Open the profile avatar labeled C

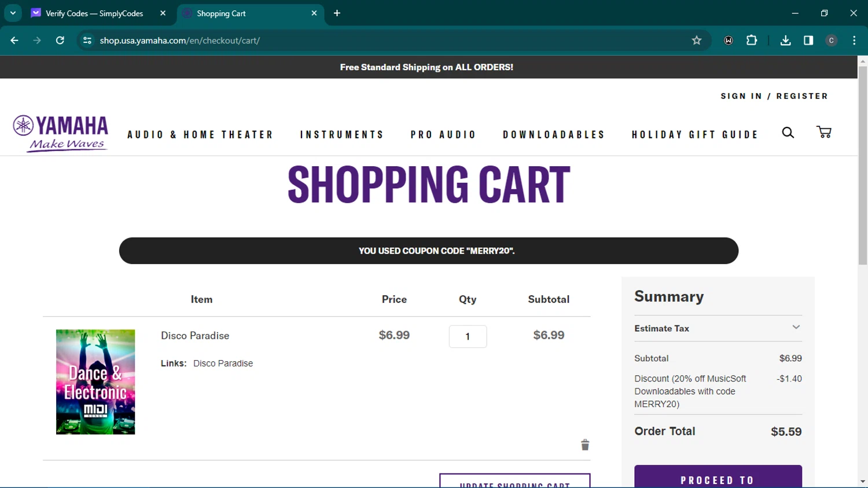click(x=832, y=41)
